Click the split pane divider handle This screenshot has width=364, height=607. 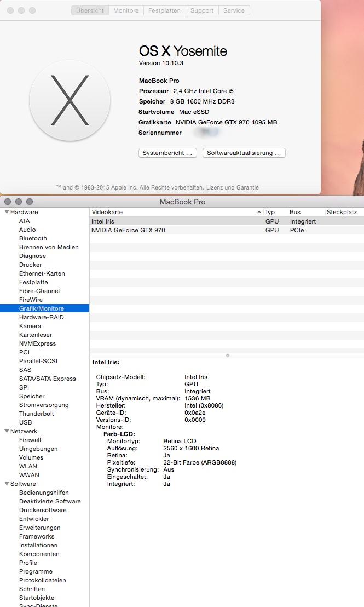[227, 356]
